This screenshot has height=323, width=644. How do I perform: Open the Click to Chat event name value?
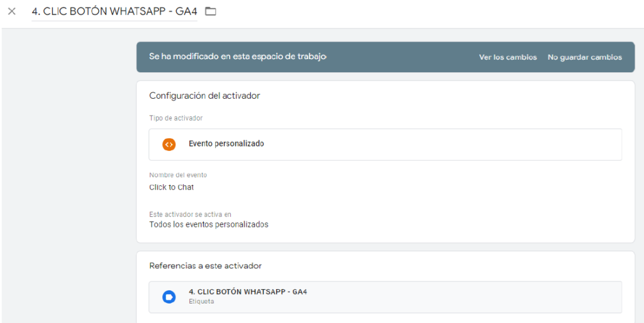171,187
